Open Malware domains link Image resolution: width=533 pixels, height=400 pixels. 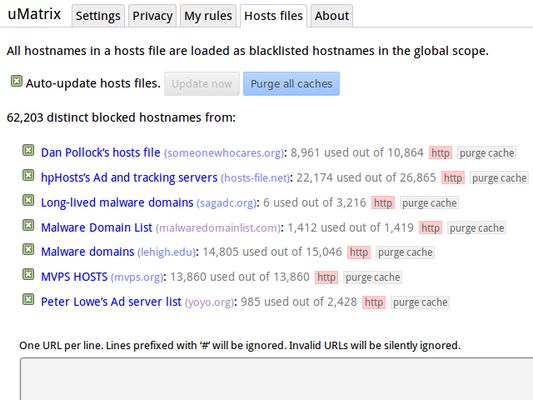tap(88, 252)
